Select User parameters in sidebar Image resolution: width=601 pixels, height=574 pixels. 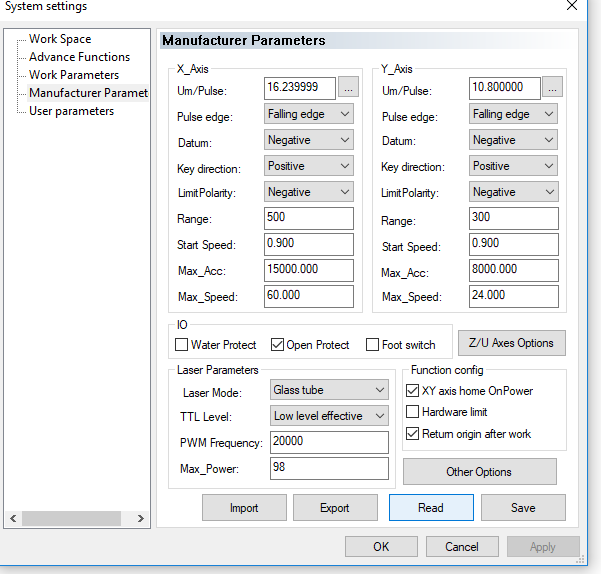pyautogui.click(x=71, y=111)
